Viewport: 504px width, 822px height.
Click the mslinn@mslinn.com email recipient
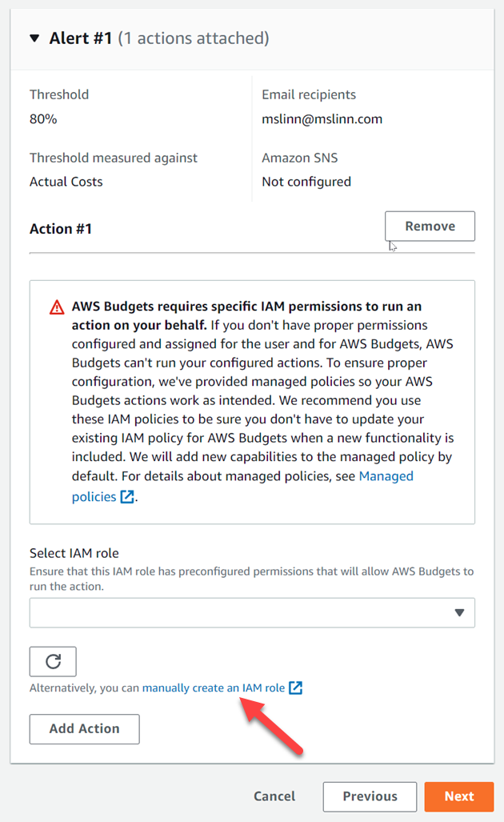pos(322,119)
